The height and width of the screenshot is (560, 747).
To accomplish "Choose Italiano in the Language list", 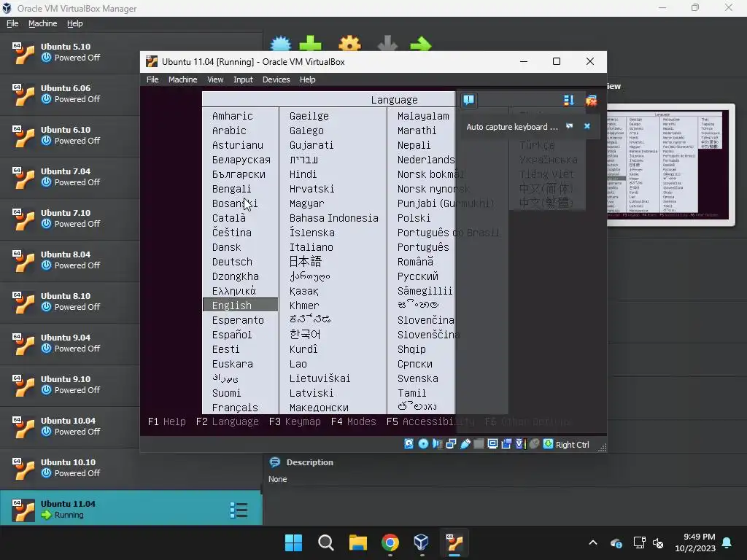I will (x=311, y=247).
